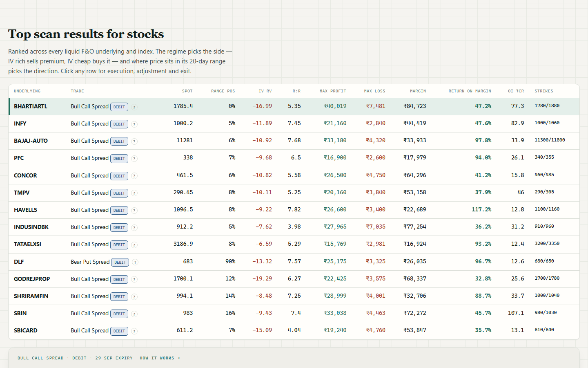This screenshot has width=588, height=368.
Task: Click the 'Bear Put Spread' trade label
Action: [x=90, y=262]
